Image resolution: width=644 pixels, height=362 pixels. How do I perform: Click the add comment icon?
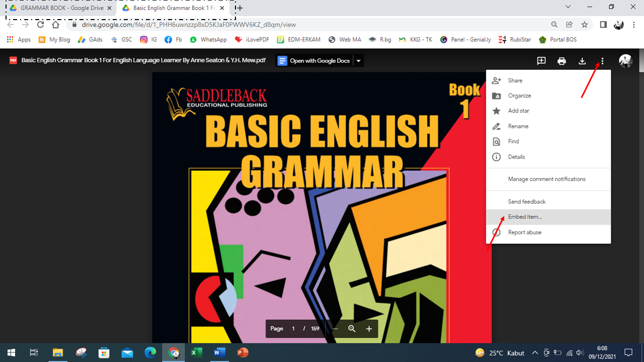click(x=541, y=61)
